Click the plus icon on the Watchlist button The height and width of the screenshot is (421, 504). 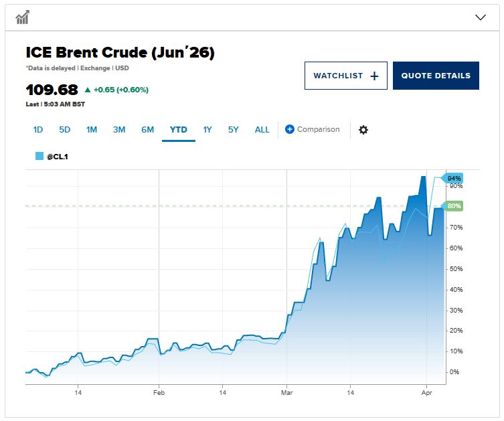(x=374, y=76)
